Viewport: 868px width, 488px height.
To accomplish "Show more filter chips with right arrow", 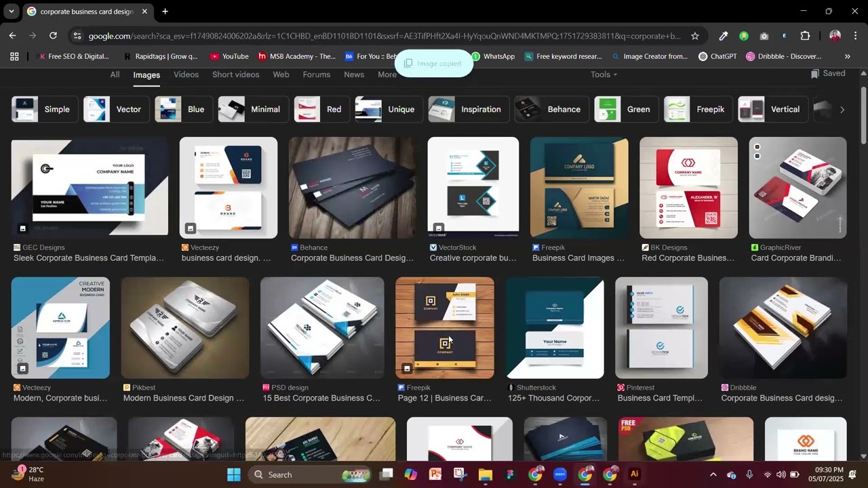I will (842, 109).
